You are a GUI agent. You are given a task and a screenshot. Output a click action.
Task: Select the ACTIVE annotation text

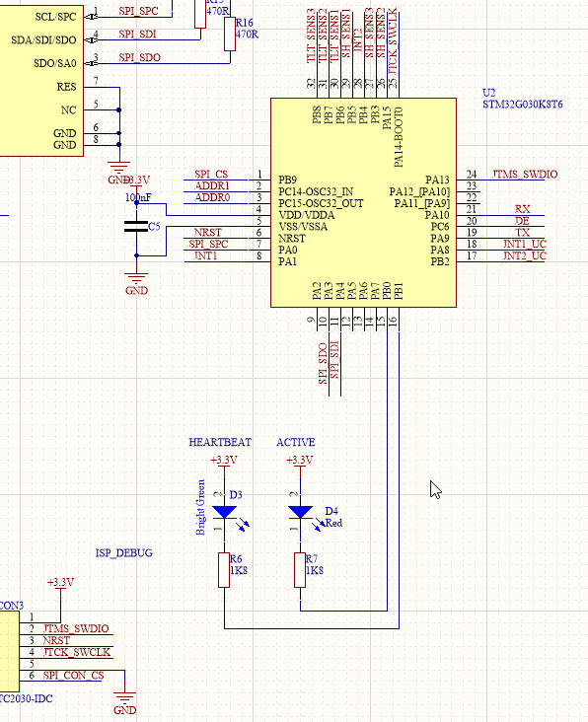(x=296, y=442)
